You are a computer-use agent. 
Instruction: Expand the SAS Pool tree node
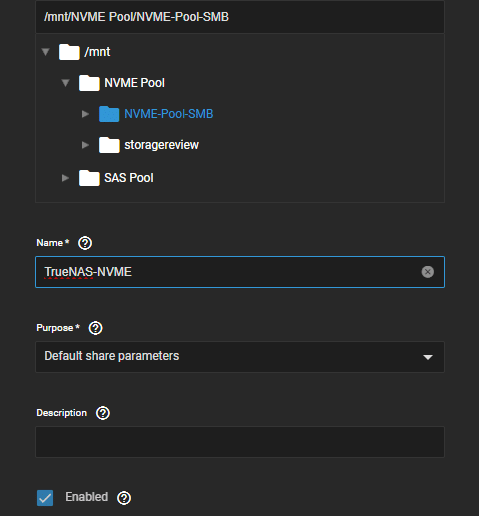click(65, 178)
